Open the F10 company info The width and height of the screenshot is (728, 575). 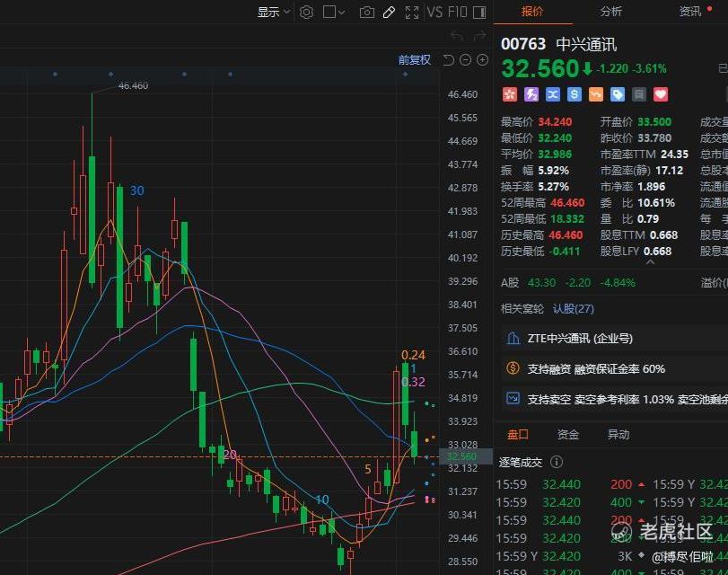[457, 12]
